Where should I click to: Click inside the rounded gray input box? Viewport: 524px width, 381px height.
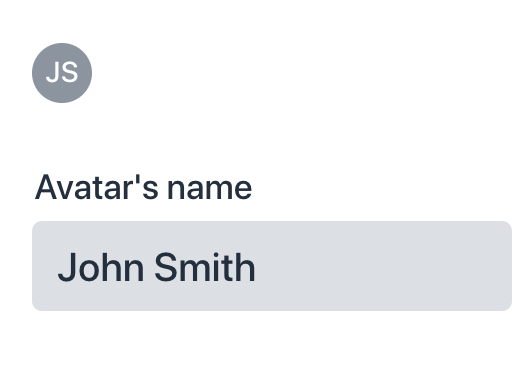[272, 266]
